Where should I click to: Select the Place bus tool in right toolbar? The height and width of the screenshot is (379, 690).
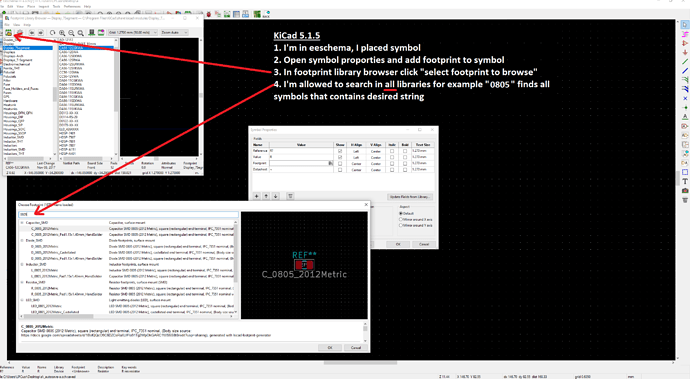685,71
